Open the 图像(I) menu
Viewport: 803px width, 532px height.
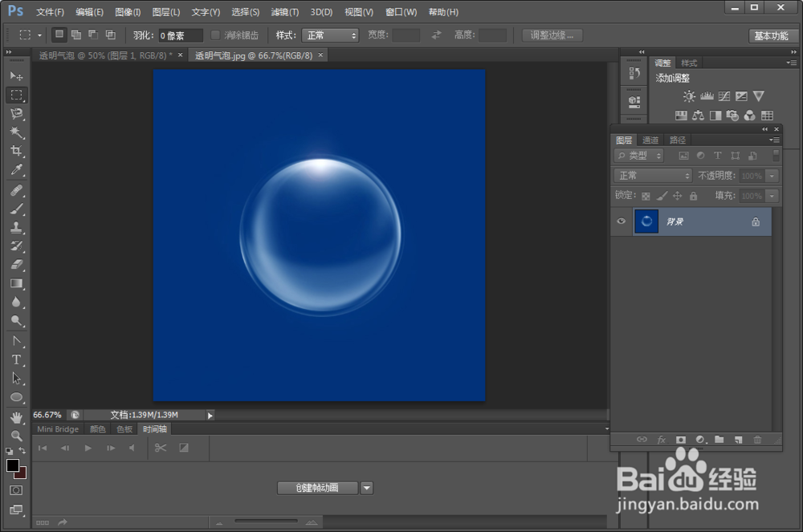[x=128, y=12]
